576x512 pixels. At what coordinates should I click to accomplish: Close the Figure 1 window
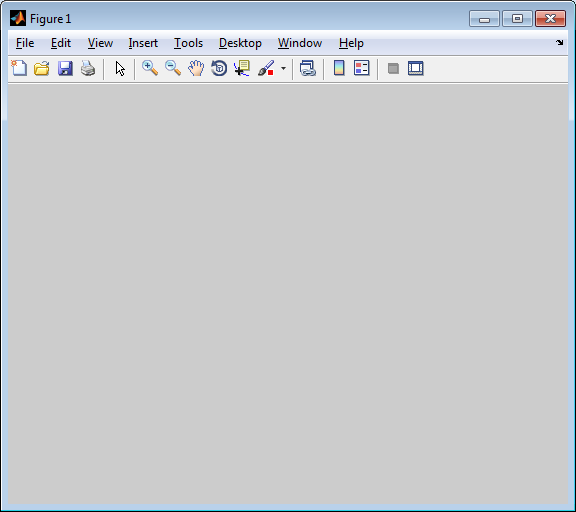(x=550, y=19)
